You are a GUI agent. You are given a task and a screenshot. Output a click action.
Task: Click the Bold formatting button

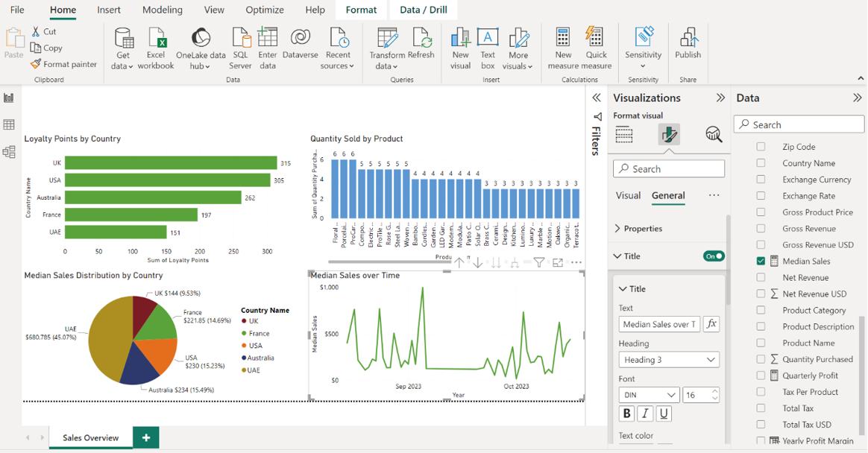coord(626,414)
